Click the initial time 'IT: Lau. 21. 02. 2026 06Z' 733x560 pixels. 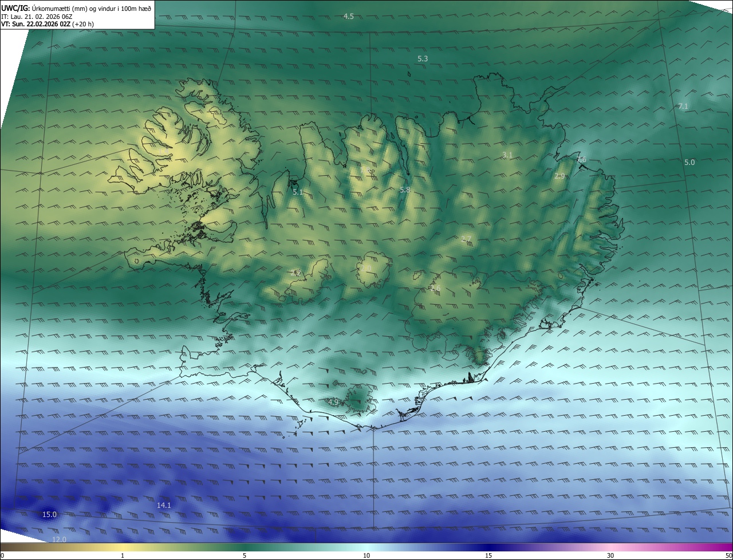pos(37,17)
